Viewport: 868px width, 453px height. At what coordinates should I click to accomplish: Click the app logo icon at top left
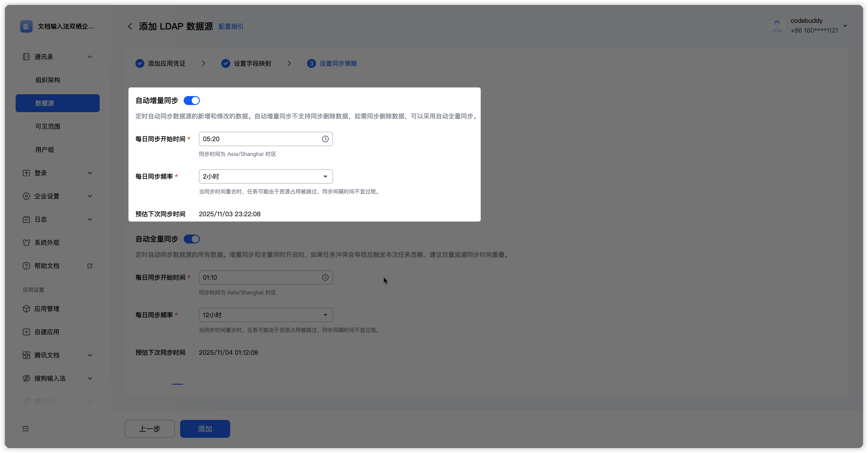pos(26,26)
